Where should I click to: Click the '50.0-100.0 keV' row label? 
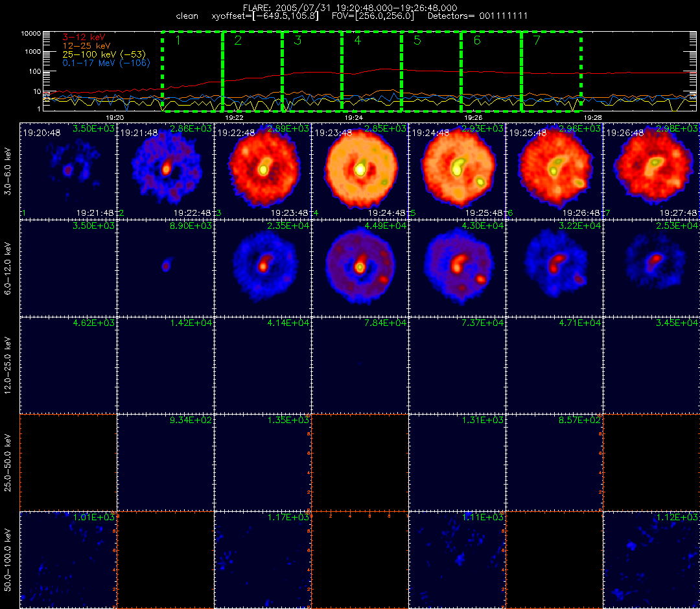8,560
